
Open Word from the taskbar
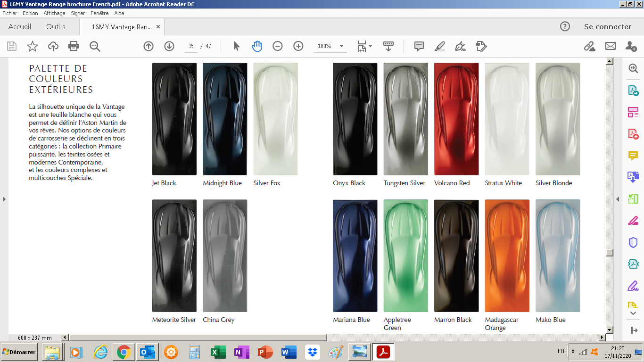[x=289, y=352]
